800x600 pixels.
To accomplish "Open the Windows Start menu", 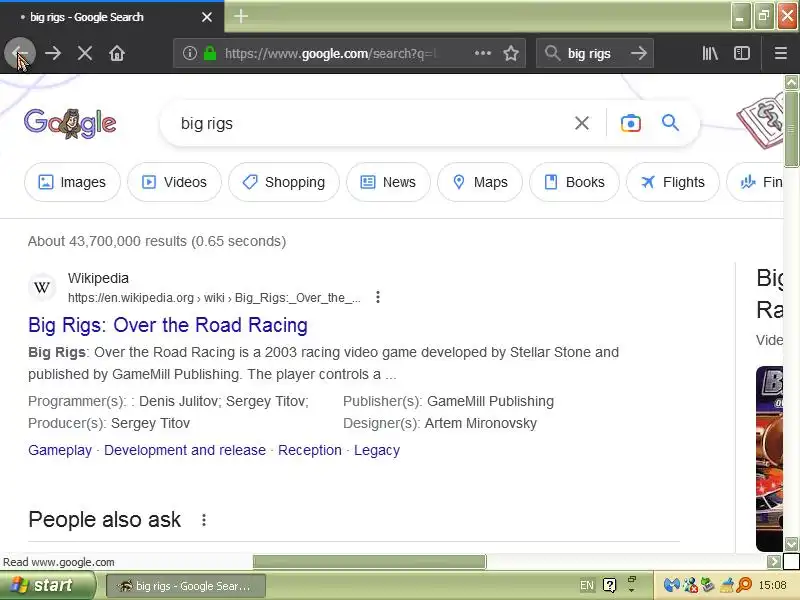I will click(47, 585).
